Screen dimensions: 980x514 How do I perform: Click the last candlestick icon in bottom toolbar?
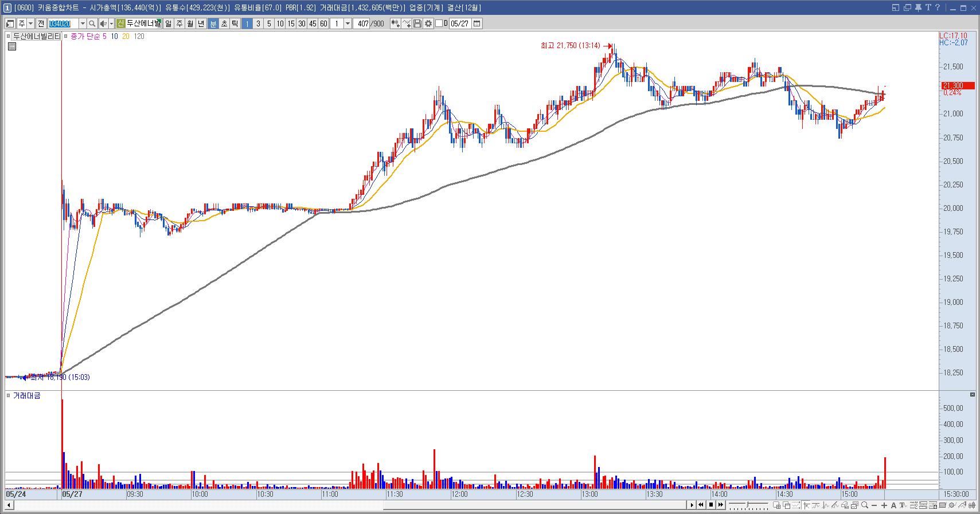(972, 505)
